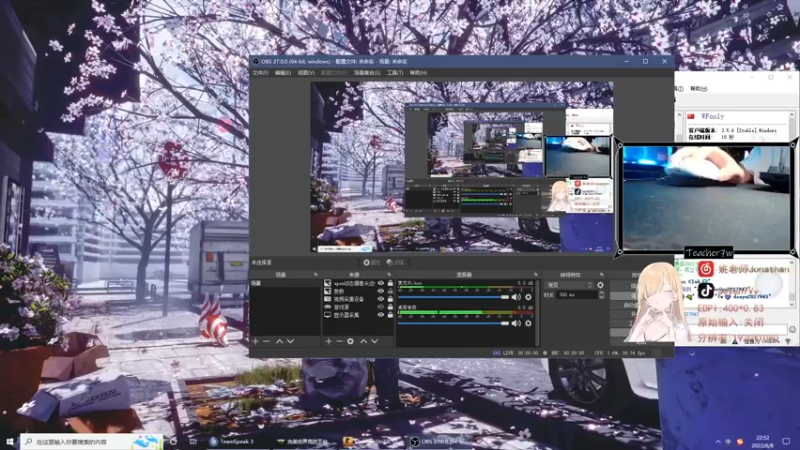Click Filters button beside Properties

395,263
